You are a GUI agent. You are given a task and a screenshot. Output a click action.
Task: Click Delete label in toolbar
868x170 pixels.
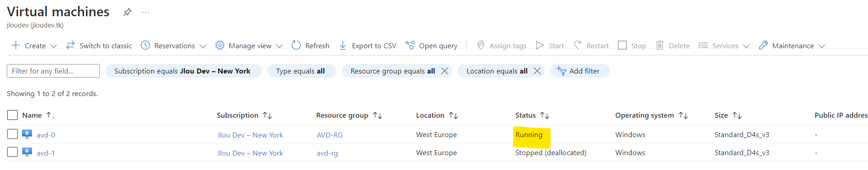pos(679,46)
